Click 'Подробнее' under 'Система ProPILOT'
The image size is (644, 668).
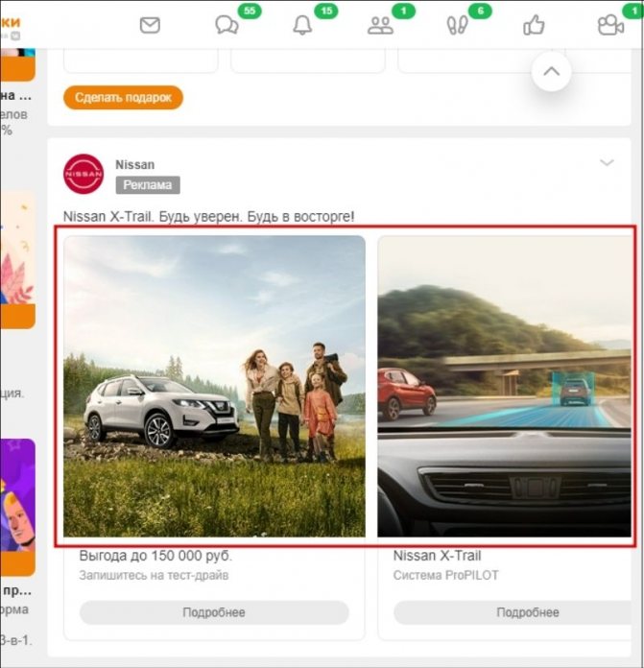513,612
